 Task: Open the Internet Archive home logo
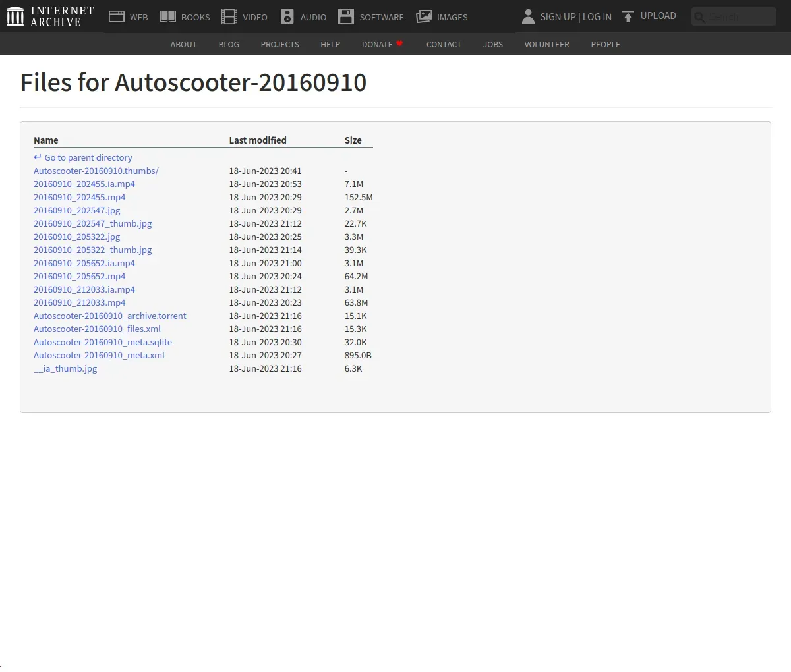click(50, 16)
